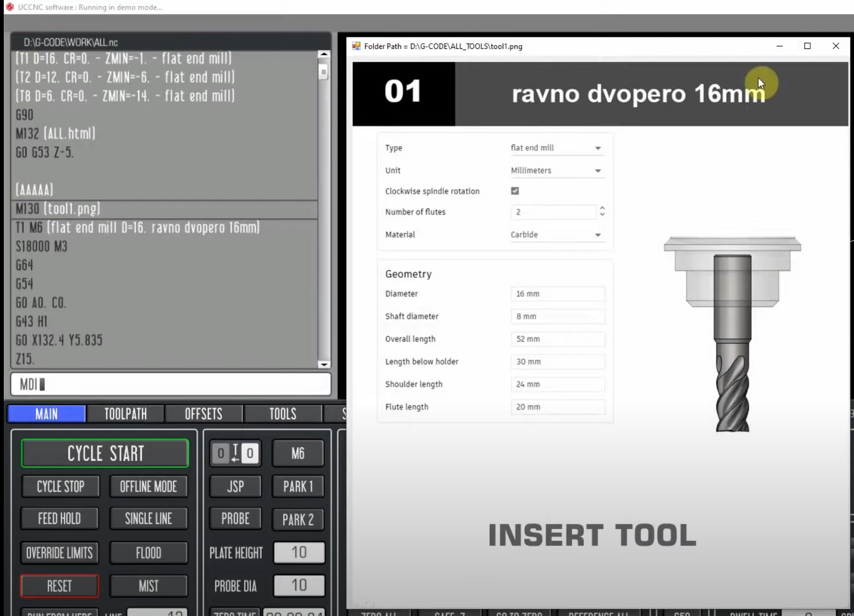The image size is (854, 616).
Task: Click the tool length offset 0|0 icon button
Action: [x=235, y=453]
